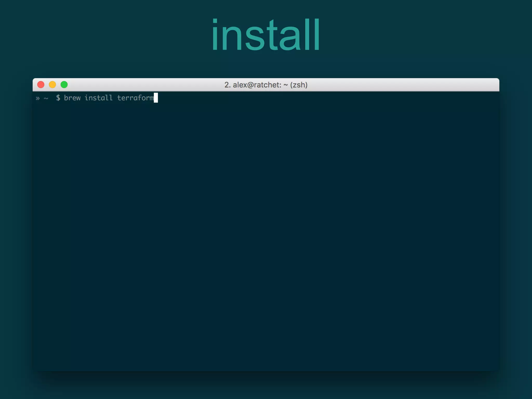Screen dimensions: 532x399
Task: Click the 'brew install terraform' command text
Action: coord(109,98)
